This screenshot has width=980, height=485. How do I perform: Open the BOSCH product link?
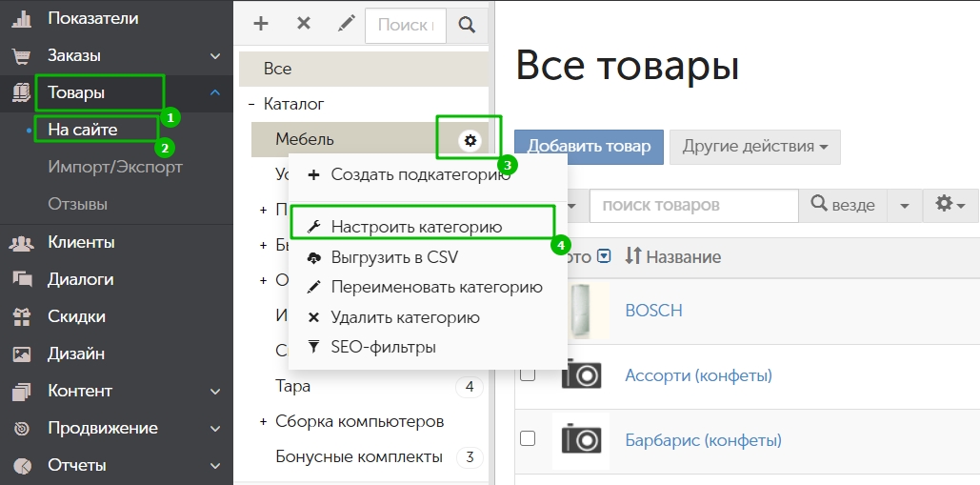click(x=653, y=311)
